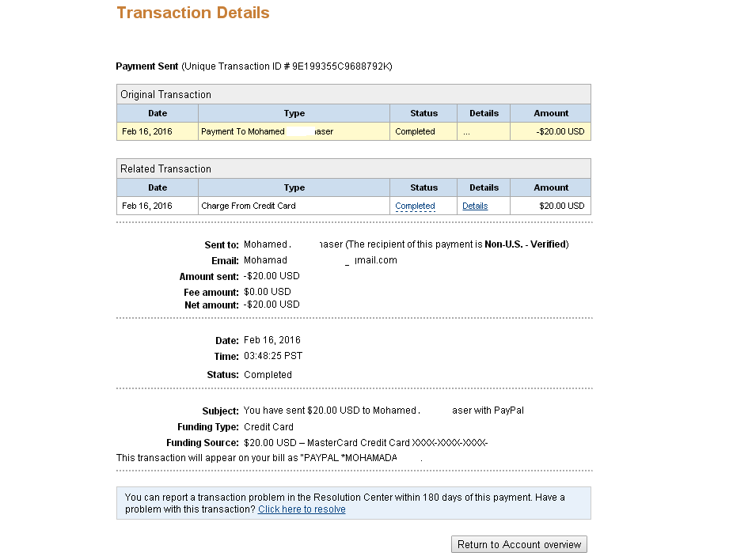Click the Completed status link in Related Transaction
The image size is (733, 560).
coord(415,206)
